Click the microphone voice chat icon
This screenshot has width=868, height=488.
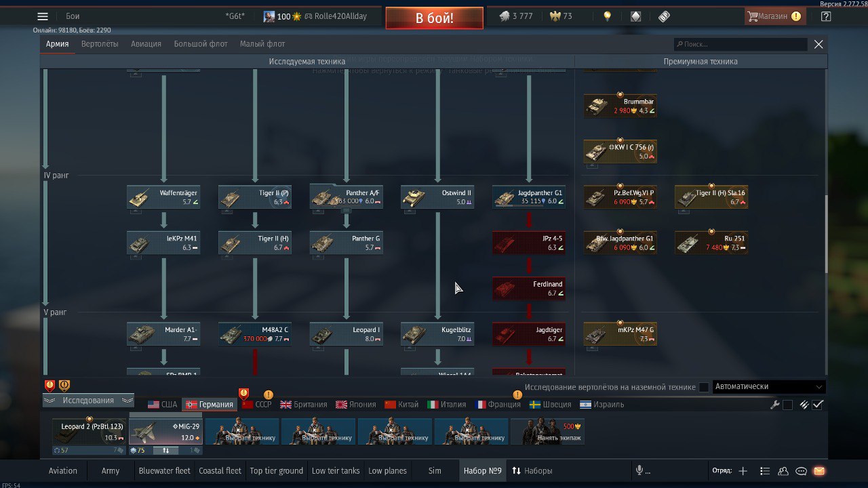click(x=639, y=470)
